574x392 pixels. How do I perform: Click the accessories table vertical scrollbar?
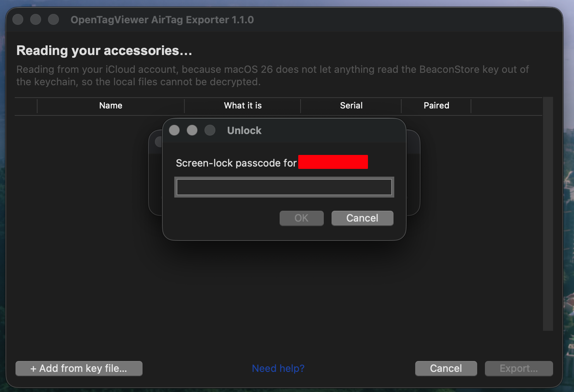pyautogui.click(x=548, y=214)
